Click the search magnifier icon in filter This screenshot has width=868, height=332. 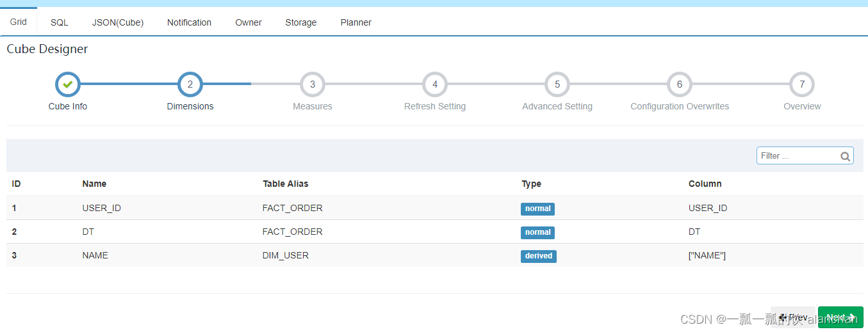pos(846,156)
